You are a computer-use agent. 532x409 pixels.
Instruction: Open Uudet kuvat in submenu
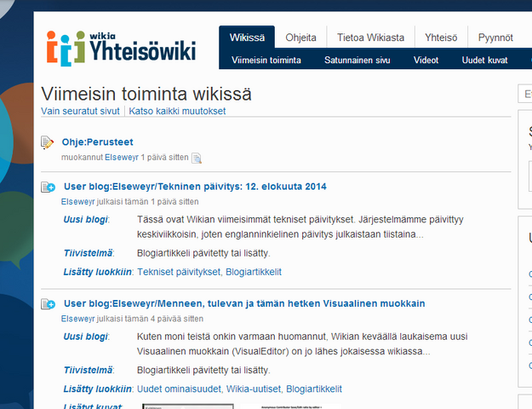tap(484, 60)
